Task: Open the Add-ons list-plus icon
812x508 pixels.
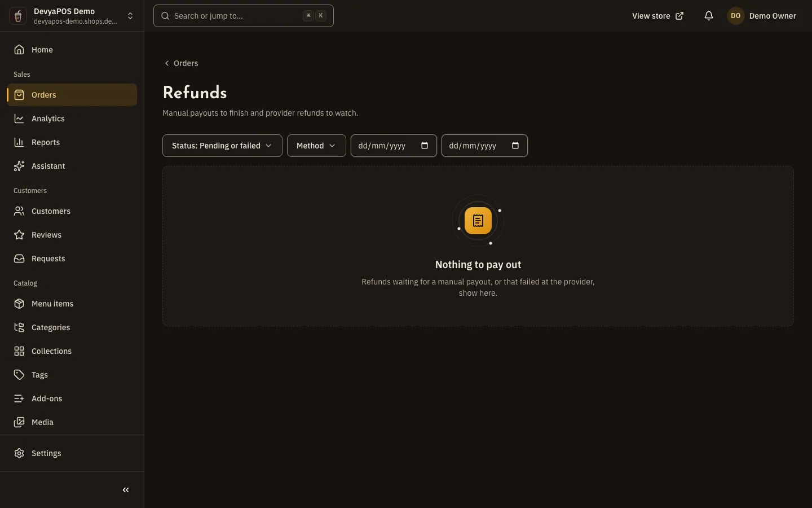Action: pos(19,398)
